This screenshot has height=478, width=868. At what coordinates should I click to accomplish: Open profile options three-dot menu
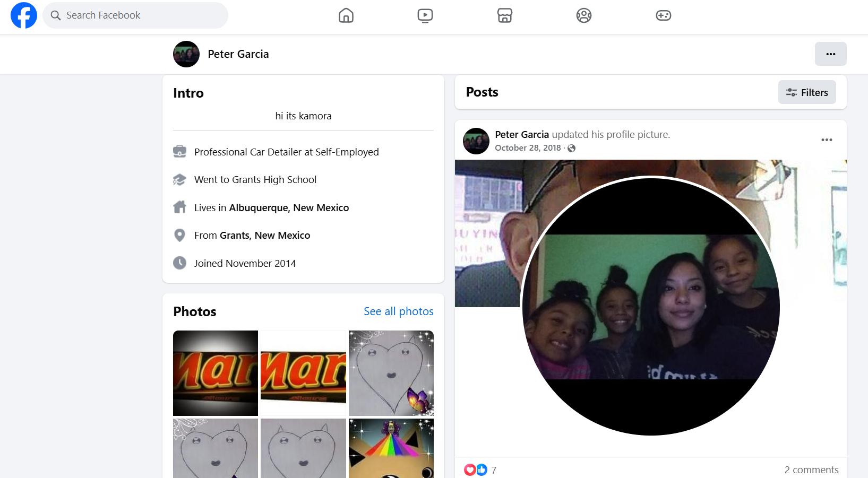830,54
